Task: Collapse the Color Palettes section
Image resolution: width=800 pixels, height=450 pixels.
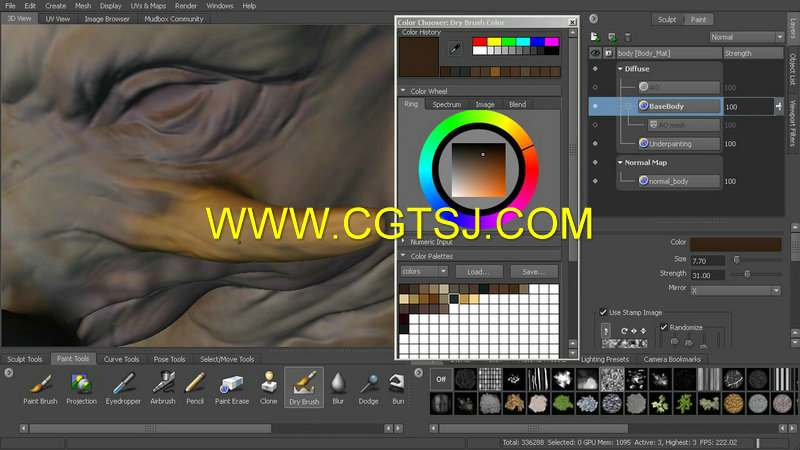Action: [403, 256]
